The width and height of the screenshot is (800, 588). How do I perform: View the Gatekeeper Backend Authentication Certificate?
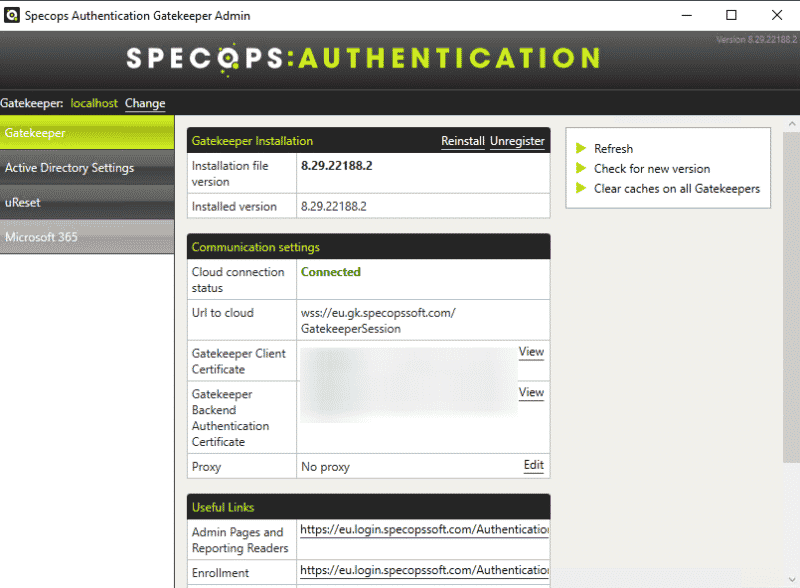(531, 393)
